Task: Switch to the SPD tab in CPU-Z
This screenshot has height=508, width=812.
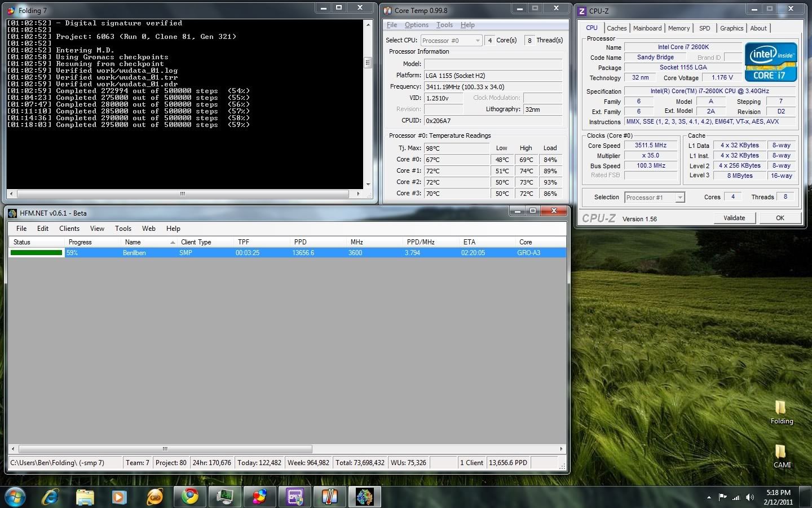Action: (705, 28)
